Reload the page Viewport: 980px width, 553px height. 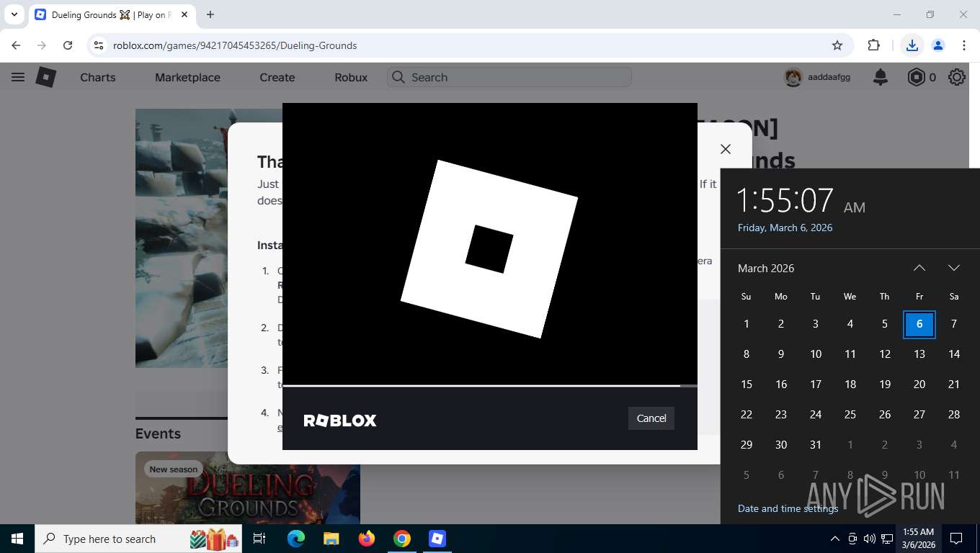click(x=68, y=45)
